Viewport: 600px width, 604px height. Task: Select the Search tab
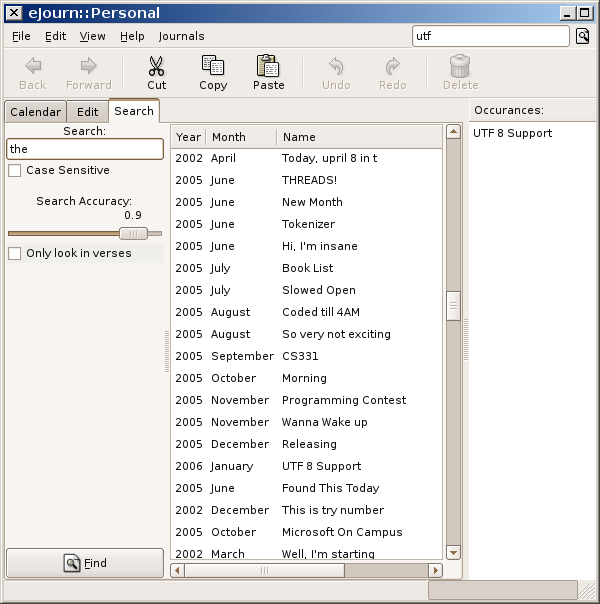pyautogui.click(x=134, y=111)
